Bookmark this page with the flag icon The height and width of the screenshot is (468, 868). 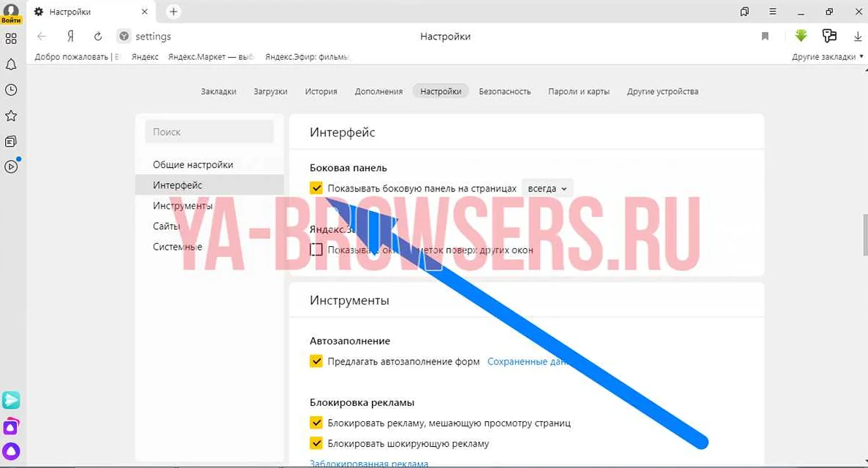point(765,37)
